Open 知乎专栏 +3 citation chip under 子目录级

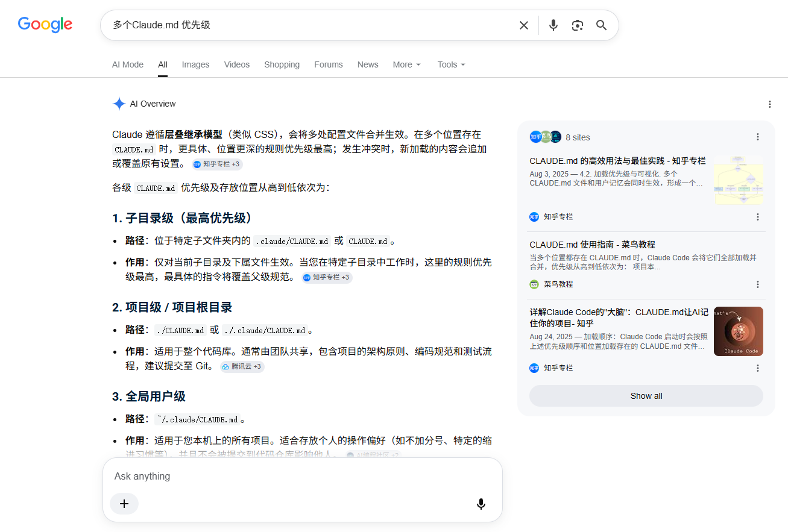tap(327, 277)
